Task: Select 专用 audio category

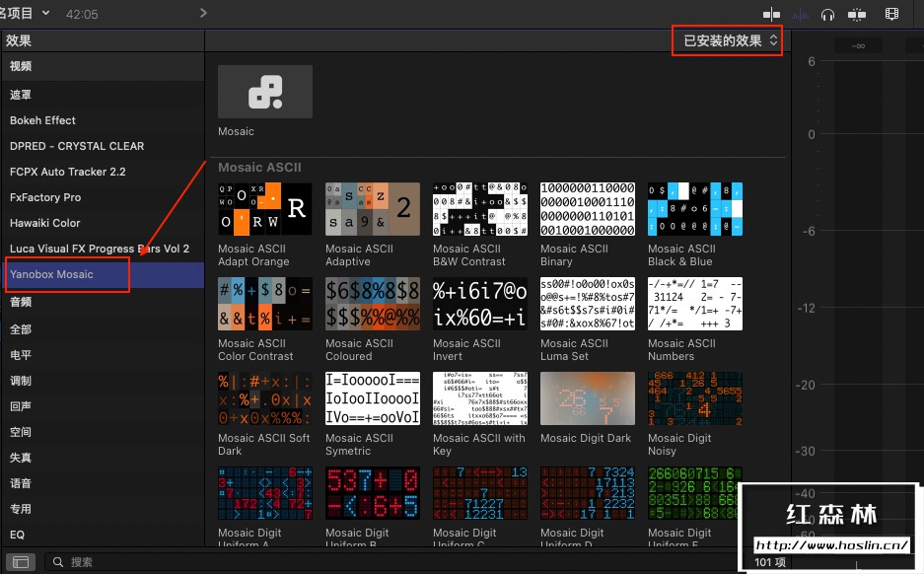Action: point(102,509)
